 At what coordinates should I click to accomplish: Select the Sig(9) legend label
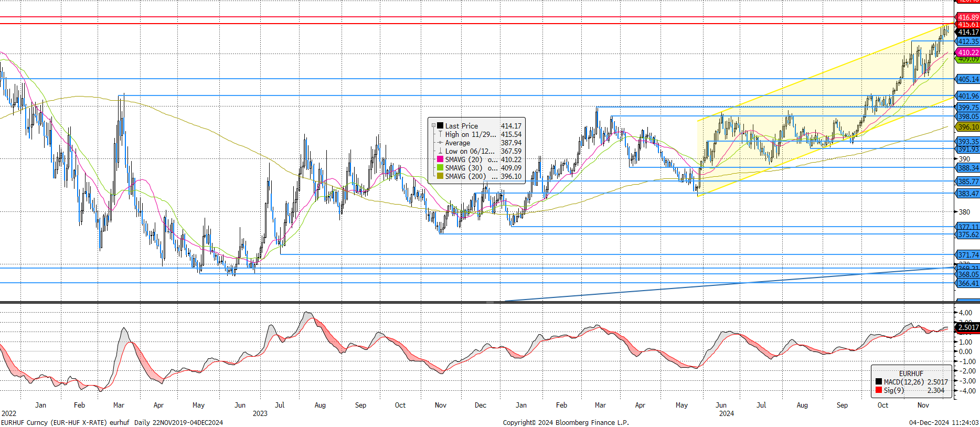tap(893, 390)
